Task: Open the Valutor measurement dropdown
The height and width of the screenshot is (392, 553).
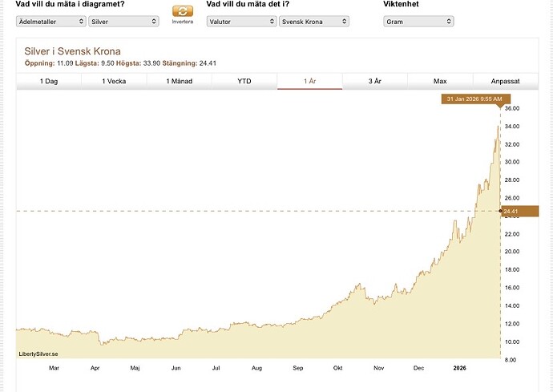Action: click(241, 21)
